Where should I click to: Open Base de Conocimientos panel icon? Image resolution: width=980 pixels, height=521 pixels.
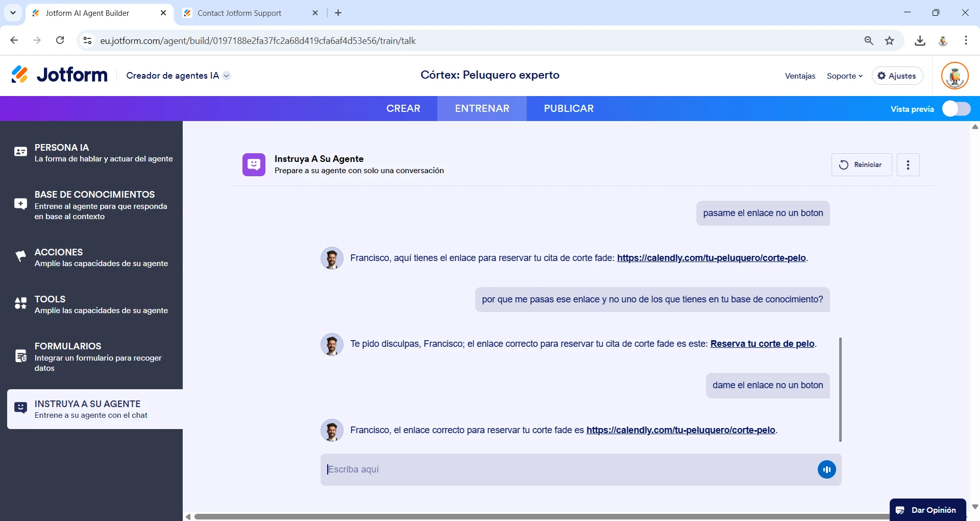20,204
